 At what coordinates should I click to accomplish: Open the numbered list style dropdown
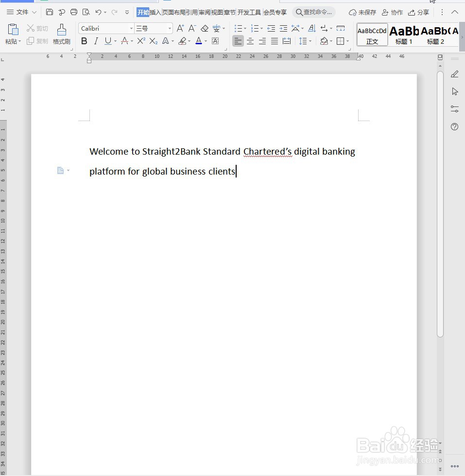261,29
